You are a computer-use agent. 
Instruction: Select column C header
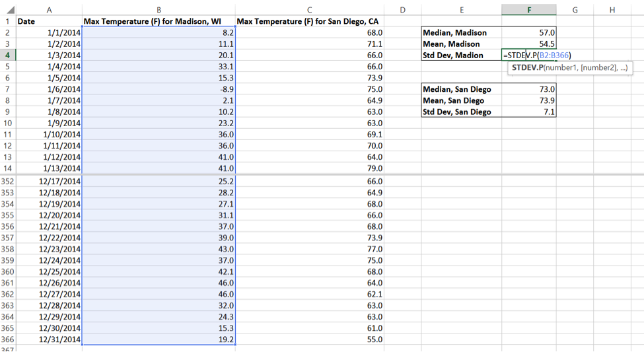310,9
